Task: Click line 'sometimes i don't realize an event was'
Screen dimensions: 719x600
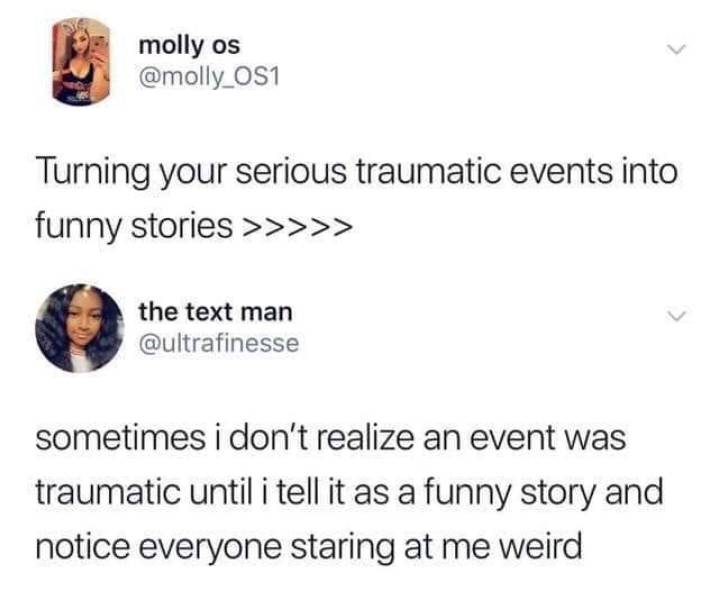Action: 331,438
